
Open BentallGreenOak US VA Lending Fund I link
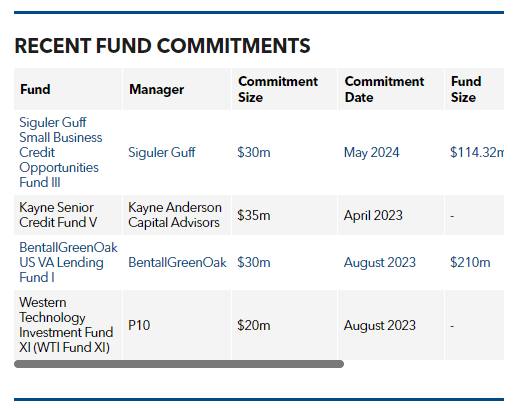pyautogui.click(x=68, y=262)
